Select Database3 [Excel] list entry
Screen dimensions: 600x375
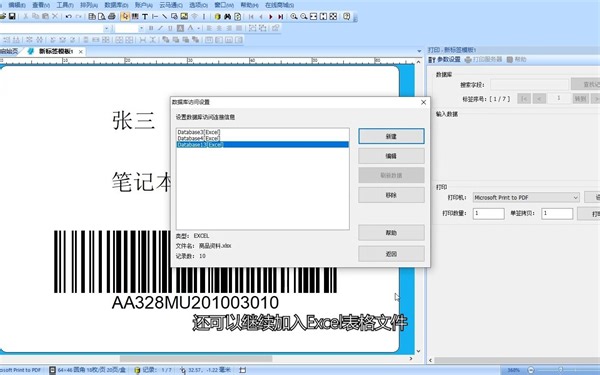tap(262, 132)
